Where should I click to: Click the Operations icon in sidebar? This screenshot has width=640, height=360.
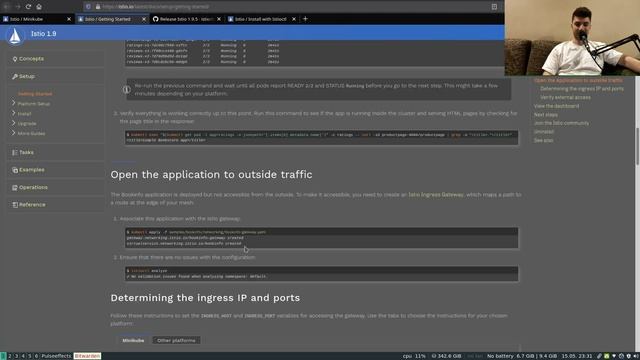click(15, 187)
